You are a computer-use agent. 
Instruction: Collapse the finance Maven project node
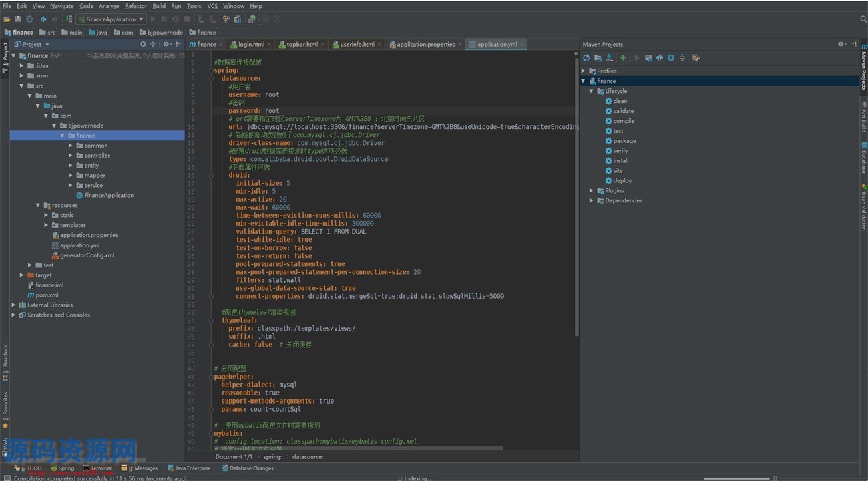tap(584, 81)
